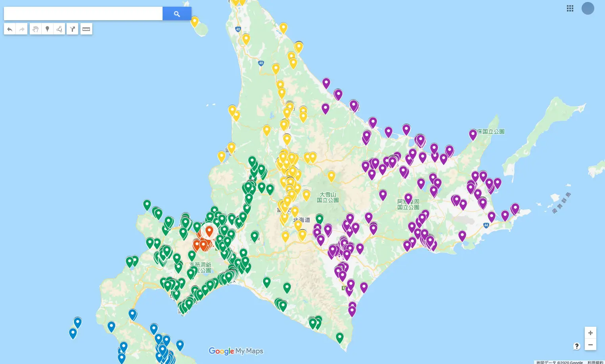Activate the ruler measure distance tool
605x364 pixels.
tap(86, 29)
